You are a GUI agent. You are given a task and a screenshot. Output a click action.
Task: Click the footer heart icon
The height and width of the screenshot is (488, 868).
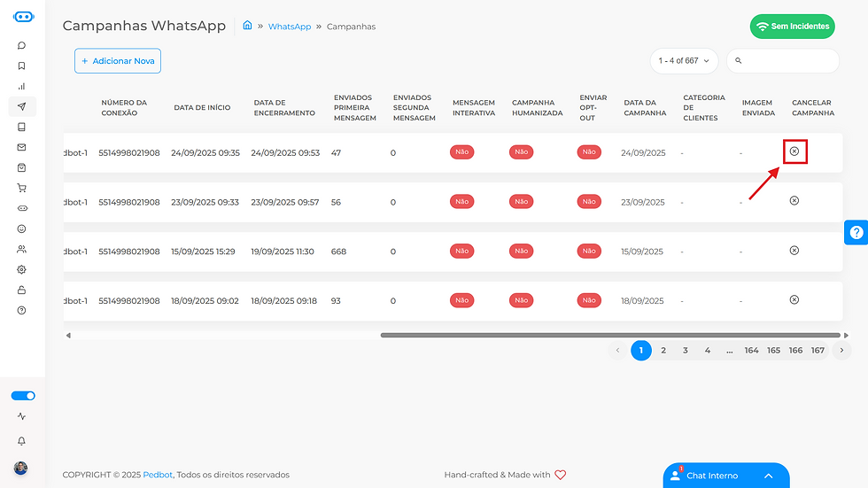[x=560, y=475]
